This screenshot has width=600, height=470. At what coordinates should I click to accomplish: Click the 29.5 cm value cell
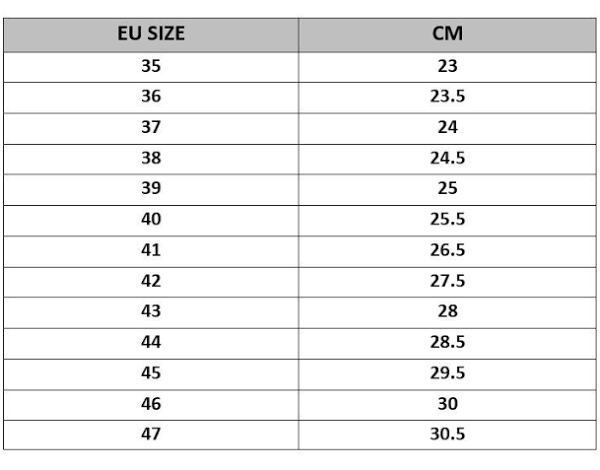coord(447,373)
